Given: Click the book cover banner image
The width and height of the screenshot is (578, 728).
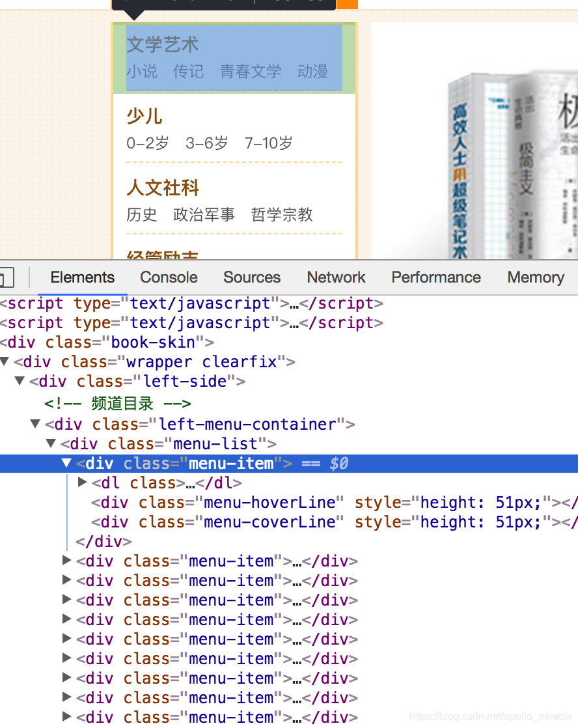Looking at the screenshot, I should 475,141.
